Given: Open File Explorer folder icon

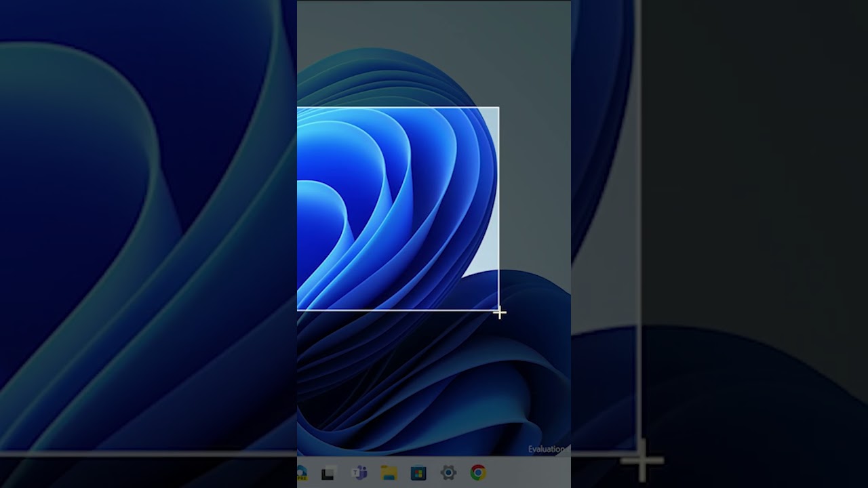Looking at the screenshot, I should point(389,472).
